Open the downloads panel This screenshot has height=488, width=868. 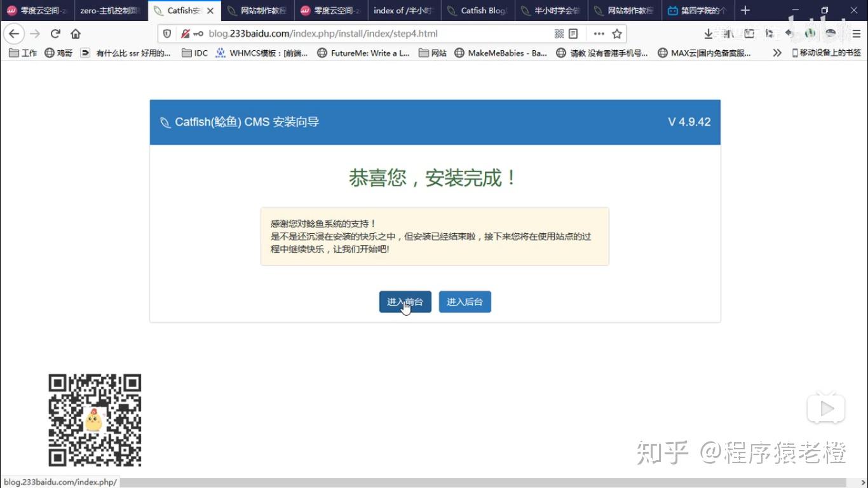(x=709, y=34)
